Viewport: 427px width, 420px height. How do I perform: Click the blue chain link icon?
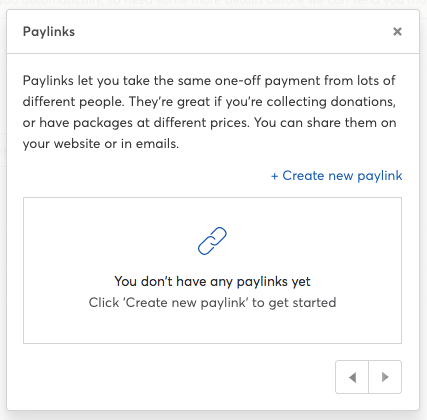point(212,241)
